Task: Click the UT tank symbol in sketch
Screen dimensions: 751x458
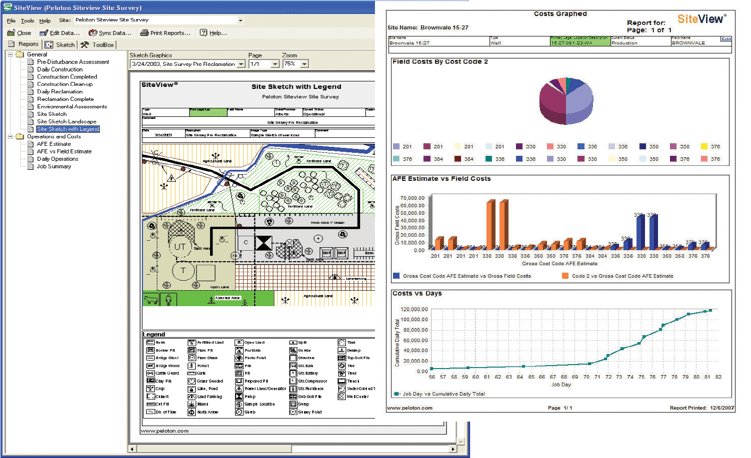Action: [180, 247]
